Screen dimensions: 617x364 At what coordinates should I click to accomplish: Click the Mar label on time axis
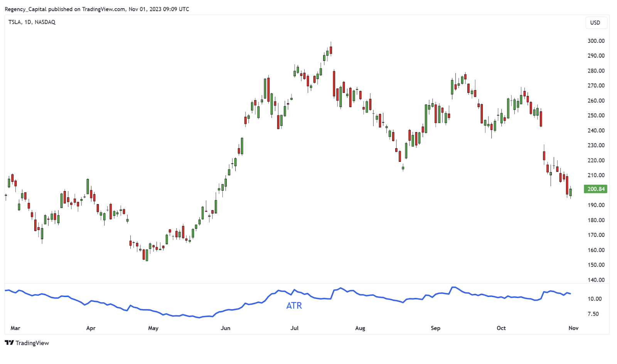click(15, 328)
